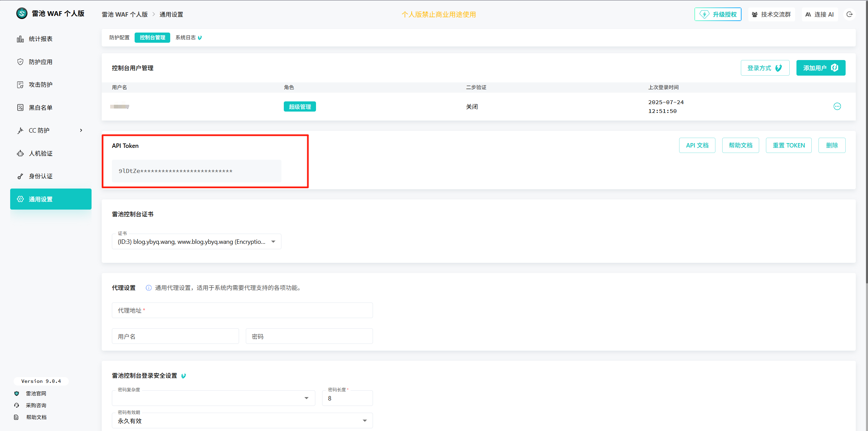This screenshot has height=431, width=868.
Task: Click the 登录方式 button
Action: [x=765, y=68]
